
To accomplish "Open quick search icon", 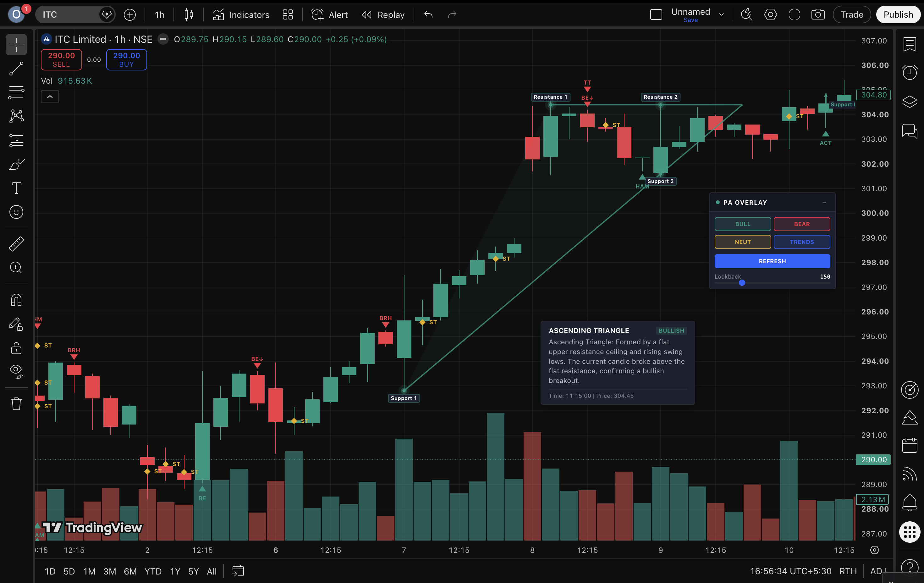I will pyautogui.click(x=747, y=14).
